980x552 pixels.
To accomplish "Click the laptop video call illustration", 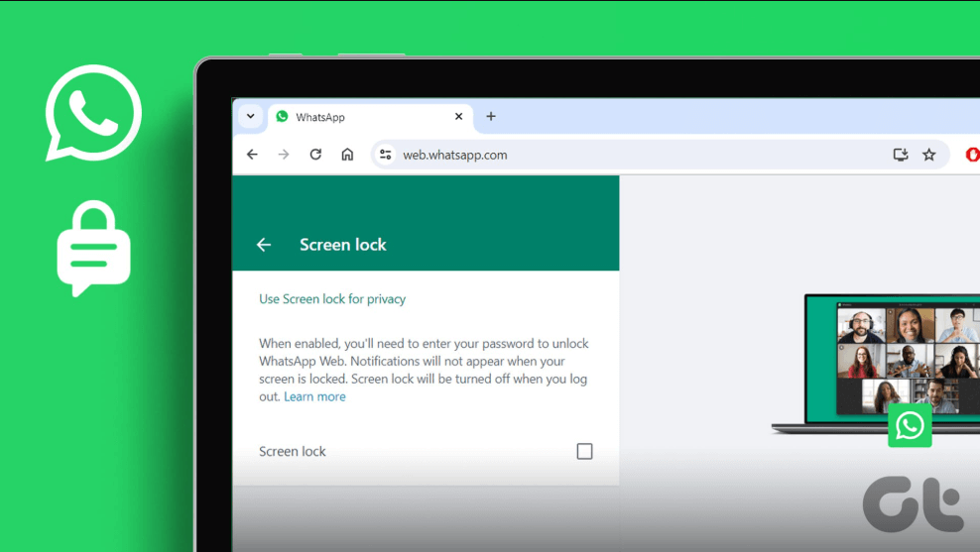I will (876, 364).
